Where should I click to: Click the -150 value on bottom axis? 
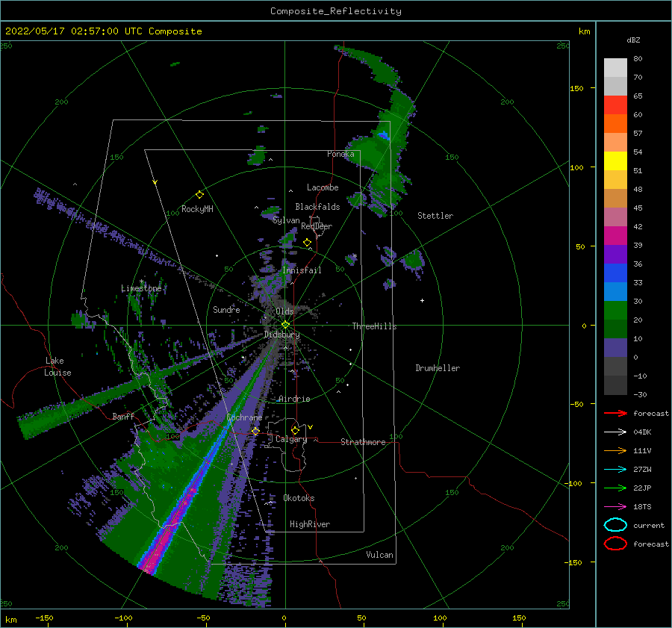point(44,618)
